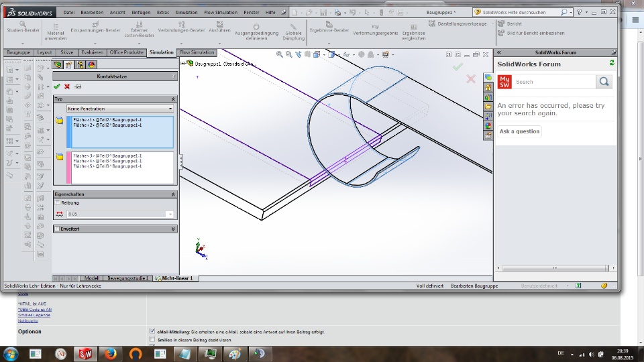
Task: Click the MySW logo in forum panel
Action: [x=504, y=82]
